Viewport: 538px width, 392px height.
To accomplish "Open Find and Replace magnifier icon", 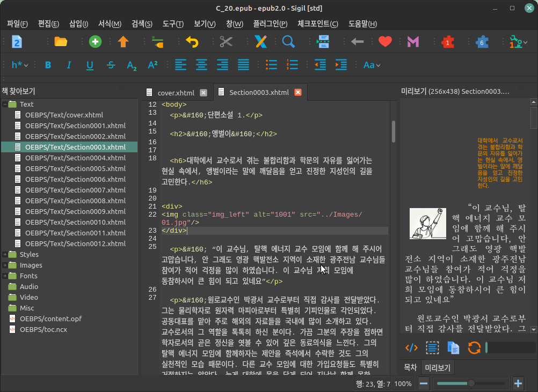I will click(288, 42).
